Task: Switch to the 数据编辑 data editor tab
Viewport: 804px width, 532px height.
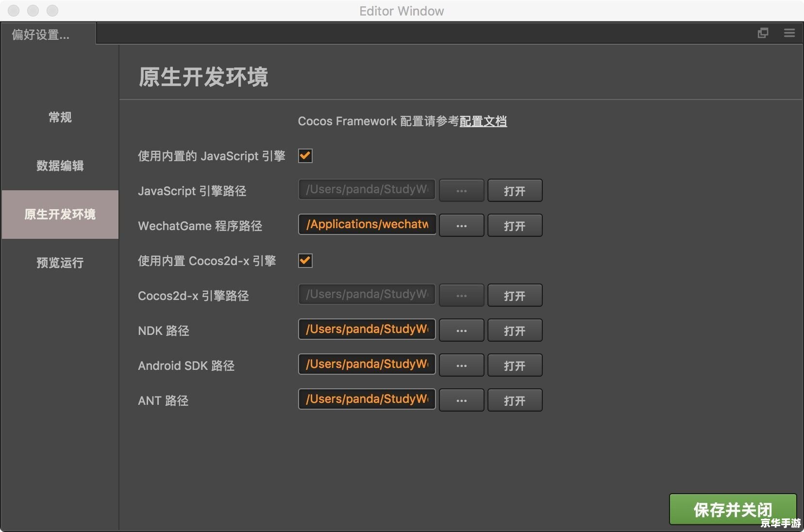Action: pos(60,166)
